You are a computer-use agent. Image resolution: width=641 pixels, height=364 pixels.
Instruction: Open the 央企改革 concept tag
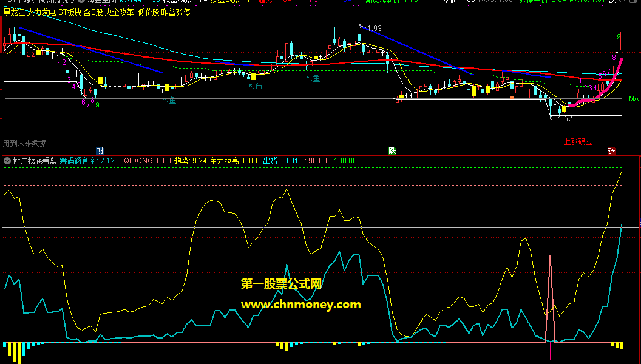(x=120, y=12)
